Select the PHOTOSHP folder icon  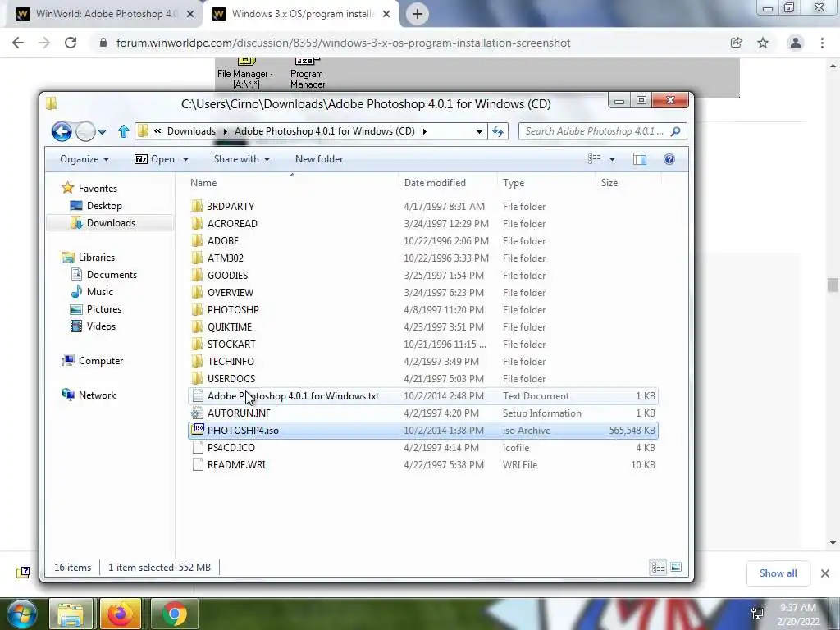coord(197,309)
